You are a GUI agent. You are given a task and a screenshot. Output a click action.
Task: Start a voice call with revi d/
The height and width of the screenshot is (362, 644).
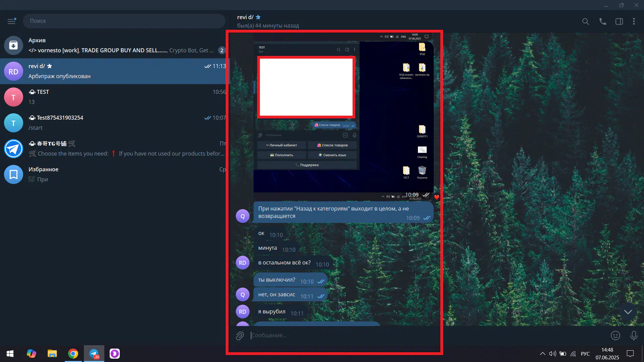pyautogui.click(x=602, y=21)
